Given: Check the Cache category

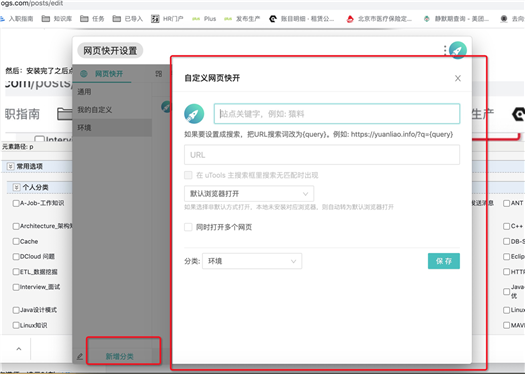Looking at the screenshot, I should coord(16,241).
